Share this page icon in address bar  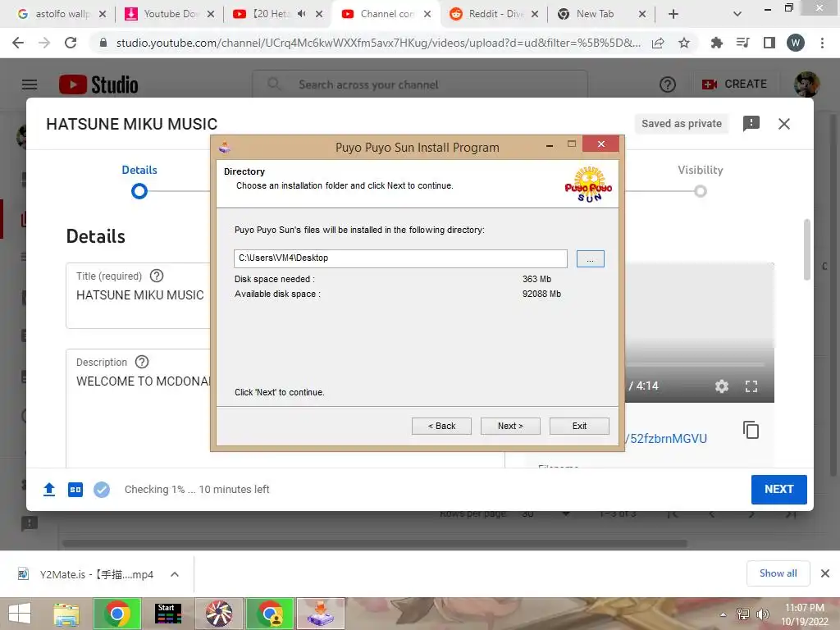pos(658,43)
